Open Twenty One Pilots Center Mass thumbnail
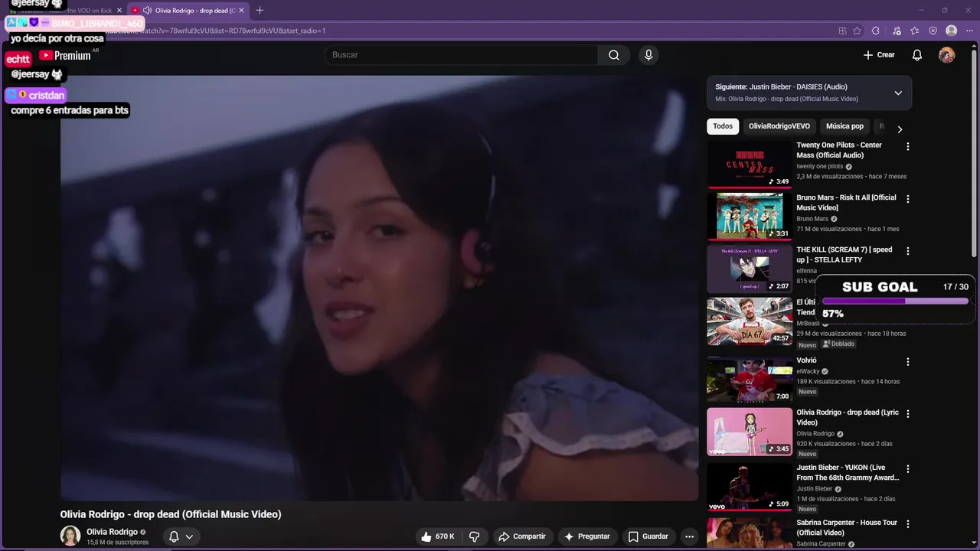980x551 pixels. (x=750, y=164)
